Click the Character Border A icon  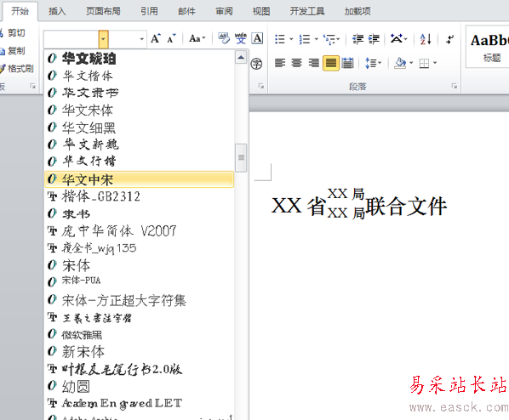point(257,38)
